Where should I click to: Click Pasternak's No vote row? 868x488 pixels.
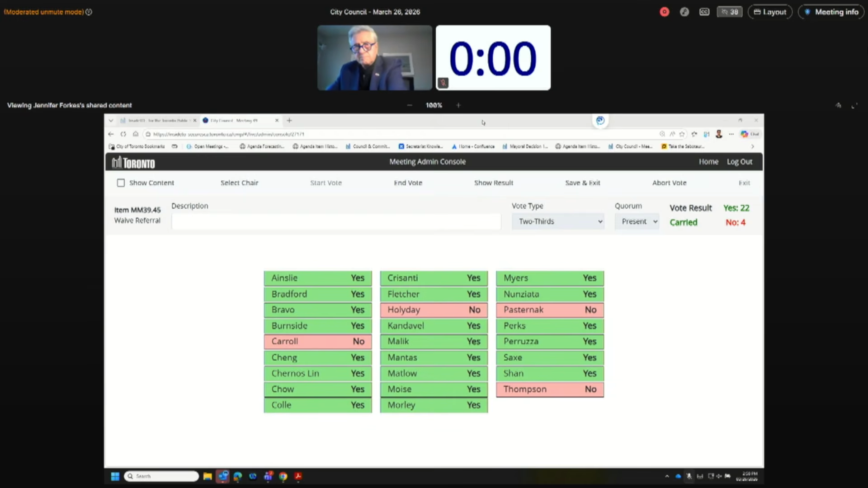click(x=550, y=310)
